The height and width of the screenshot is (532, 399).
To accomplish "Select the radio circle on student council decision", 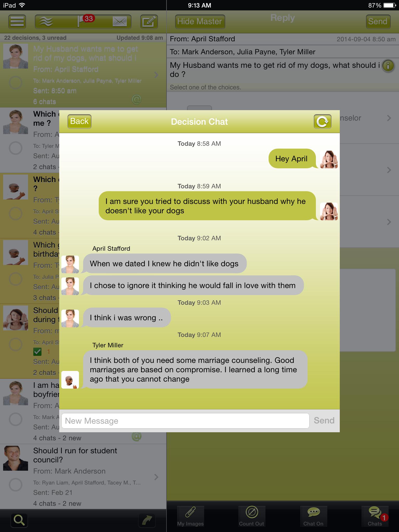I will (16, 485).
